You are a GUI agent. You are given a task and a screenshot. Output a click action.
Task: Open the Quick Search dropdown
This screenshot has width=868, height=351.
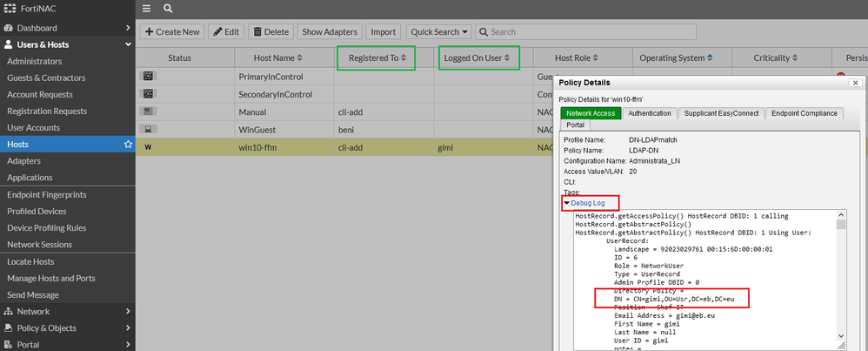439,32
